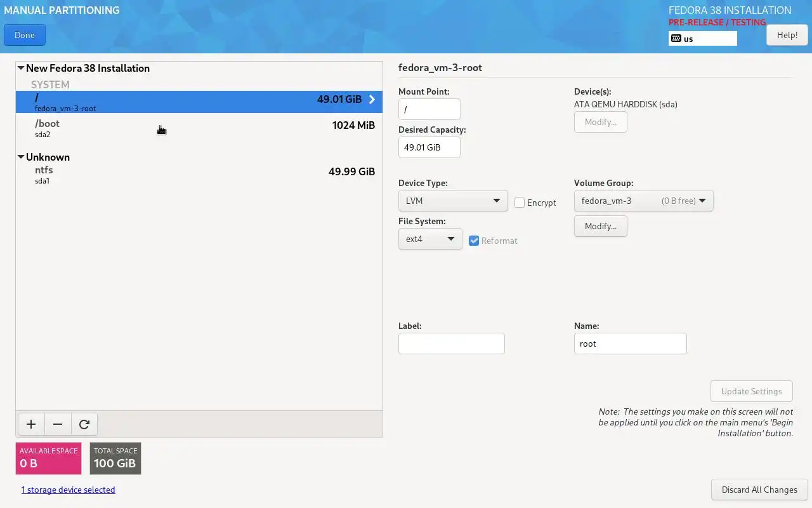Screen dimensions: 812x508
Task: Select the / fedora_vm-3-root partition row
Action: pyautogui.click(x=199, y=102)
